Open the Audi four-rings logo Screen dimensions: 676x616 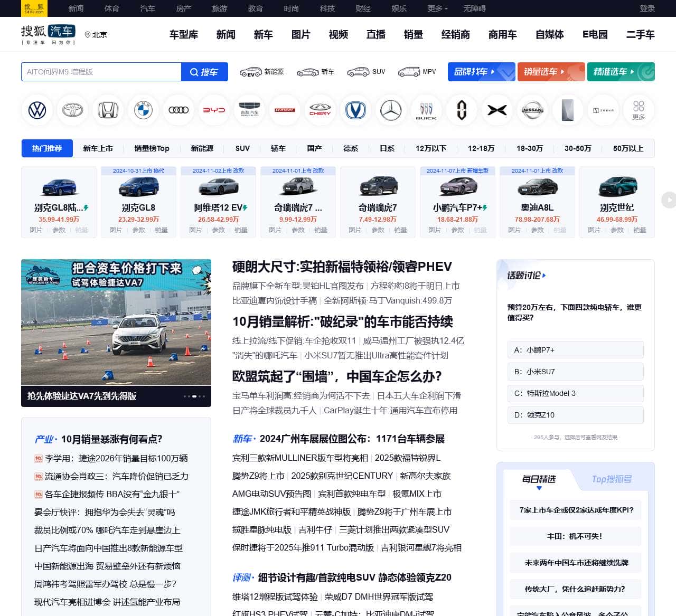[x=179, y=110]
